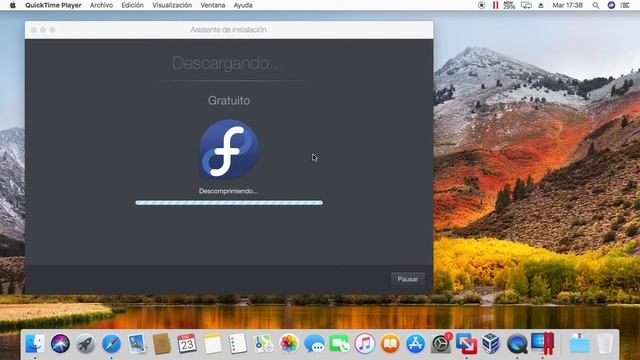This screenshot has width=640, height=360.
Task: Open the Ventana menu
Action: pyautogui.click(x=213, y=5)
